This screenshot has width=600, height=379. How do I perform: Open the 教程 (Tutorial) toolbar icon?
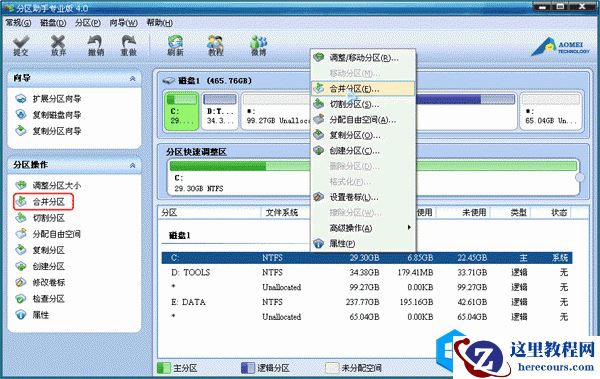(x=215, y=46)
